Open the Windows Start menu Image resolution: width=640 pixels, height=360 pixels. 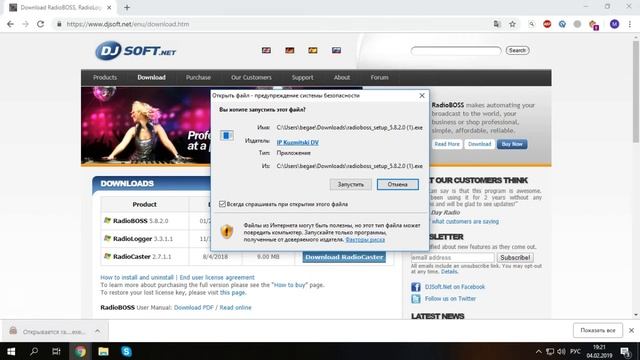11,351
